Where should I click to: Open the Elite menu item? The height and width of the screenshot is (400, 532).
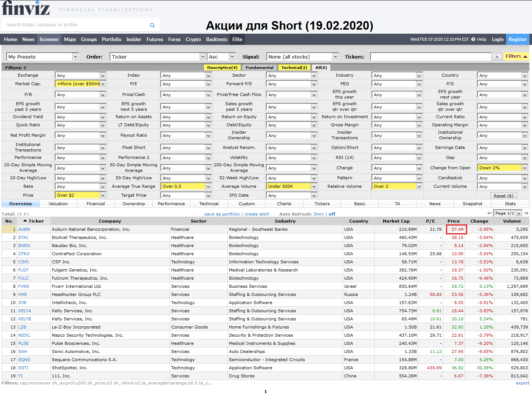pos(237,39)
